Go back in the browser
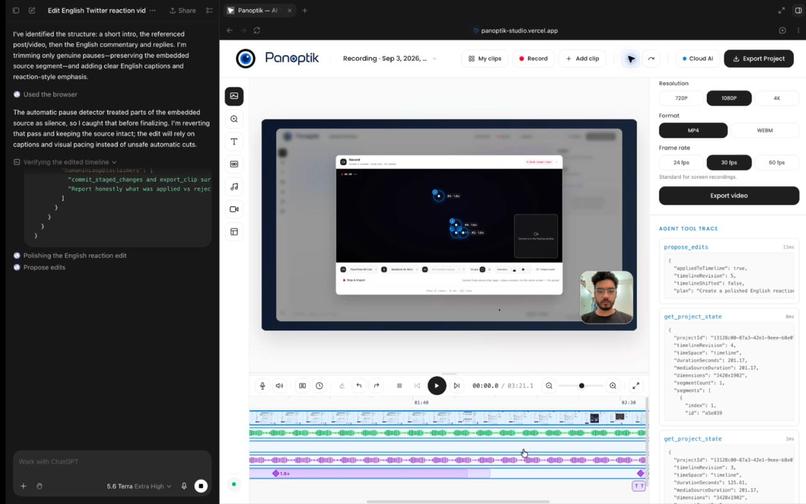The image size is (806, 504). pyautogui.click(x=229, y=30)
